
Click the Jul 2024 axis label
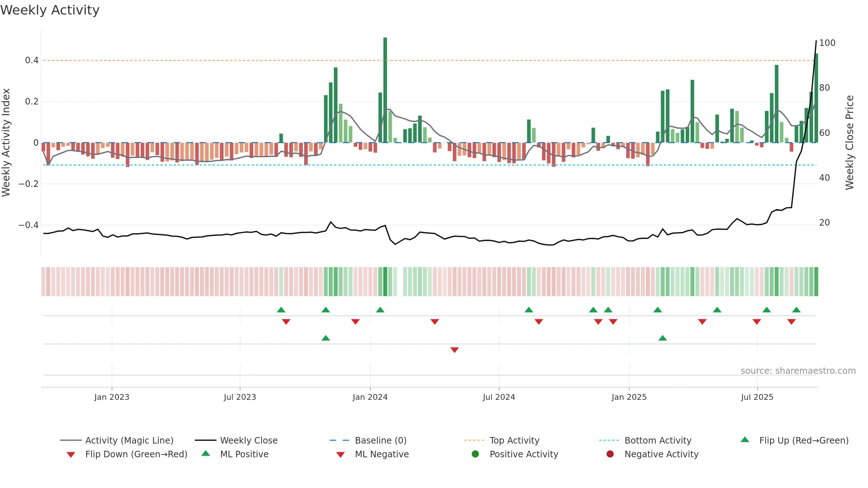499,397
